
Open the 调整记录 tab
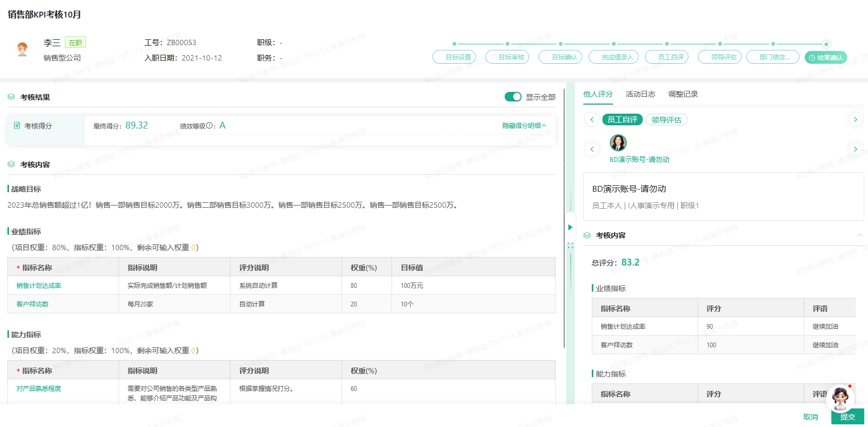[683, 94]
